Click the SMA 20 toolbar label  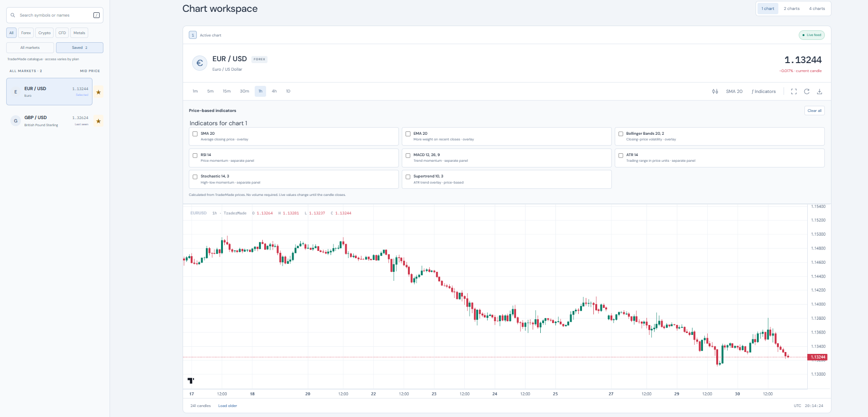(734, 92)
